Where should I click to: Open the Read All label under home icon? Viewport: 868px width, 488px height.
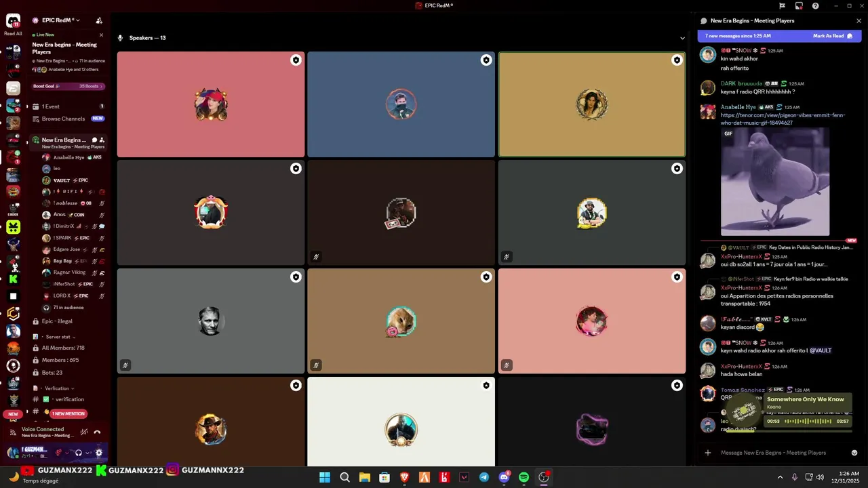[x=13, y=33]
